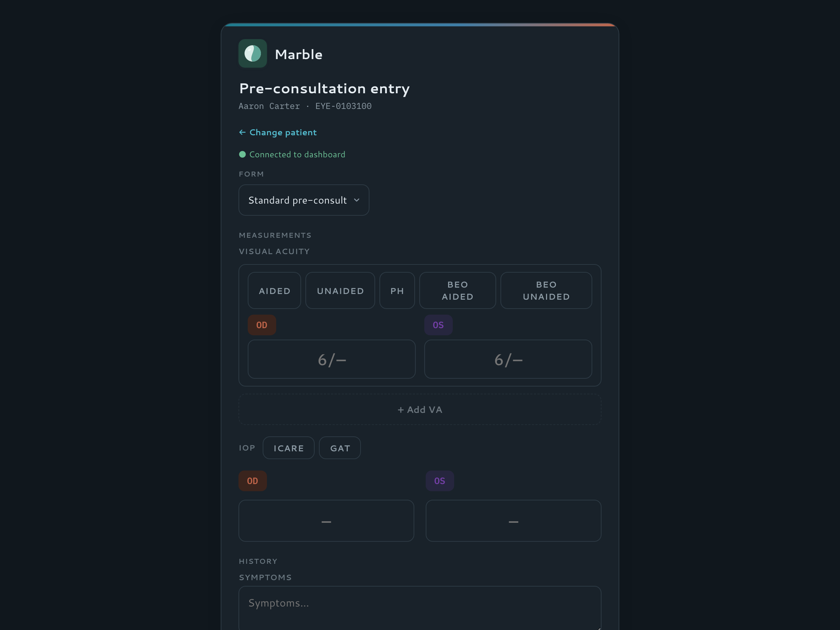Select the BEO UNAIDED option
840x630 pixels.
click(x=546, y=290)
